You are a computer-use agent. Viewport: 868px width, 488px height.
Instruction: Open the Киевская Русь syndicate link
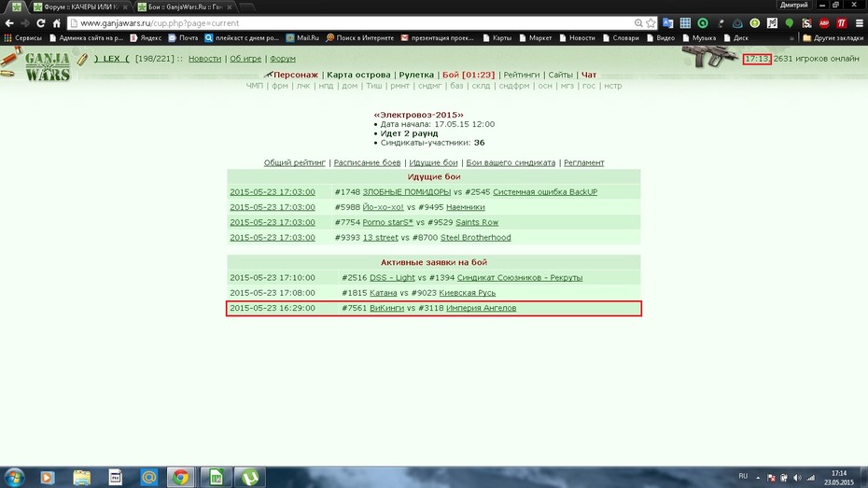click(468, 293)
